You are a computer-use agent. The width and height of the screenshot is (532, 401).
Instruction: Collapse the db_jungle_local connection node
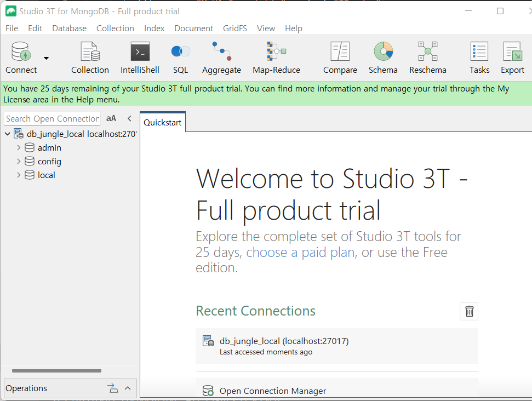pos(8,134)
